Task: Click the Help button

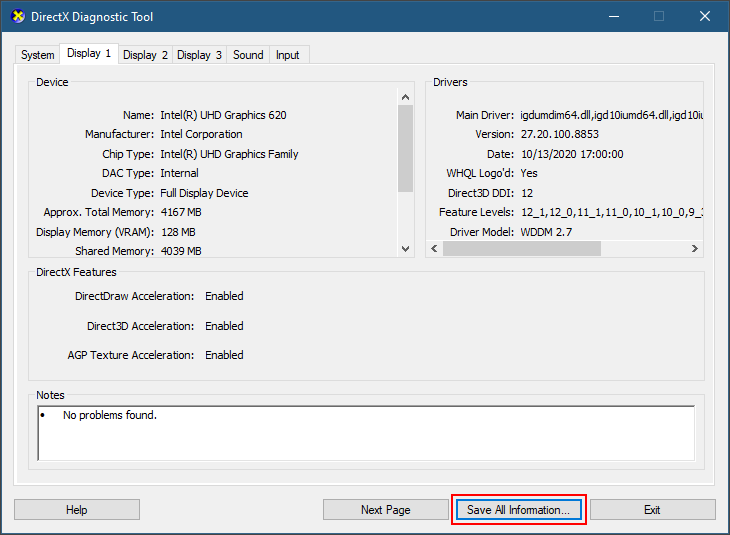Action: 77,510
